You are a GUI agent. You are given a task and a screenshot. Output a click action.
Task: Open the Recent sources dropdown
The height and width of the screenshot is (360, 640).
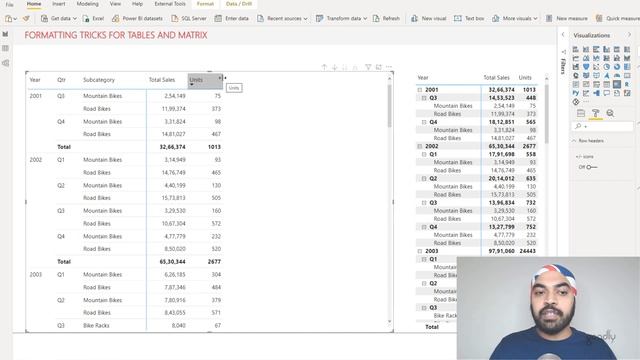[305, 19]
